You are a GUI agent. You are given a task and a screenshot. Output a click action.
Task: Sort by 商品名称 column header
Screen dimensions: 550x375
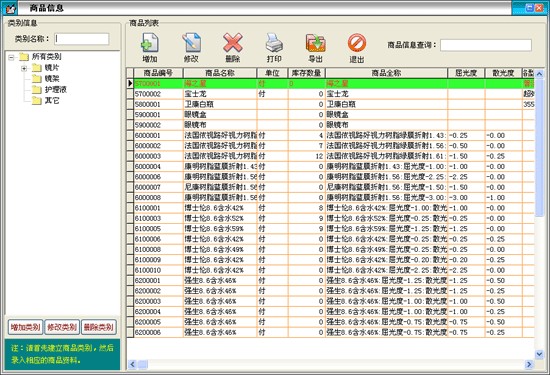click(220, 73)
